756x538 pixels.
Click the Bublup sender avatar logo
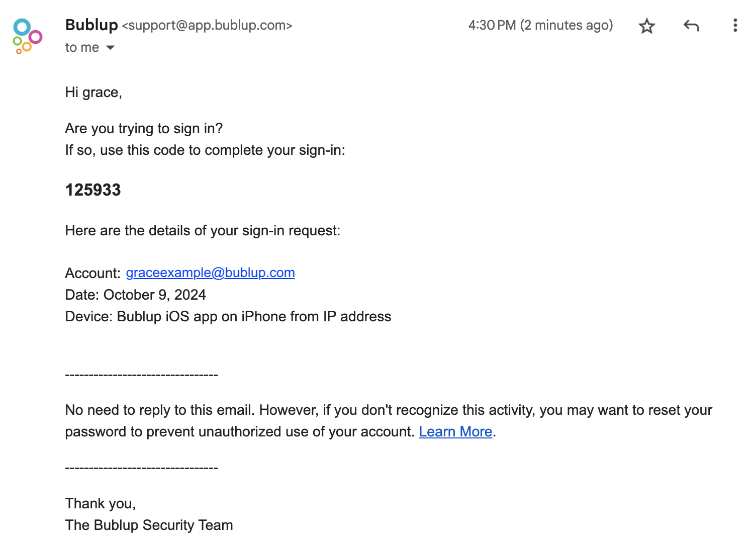tap(27, 36)
